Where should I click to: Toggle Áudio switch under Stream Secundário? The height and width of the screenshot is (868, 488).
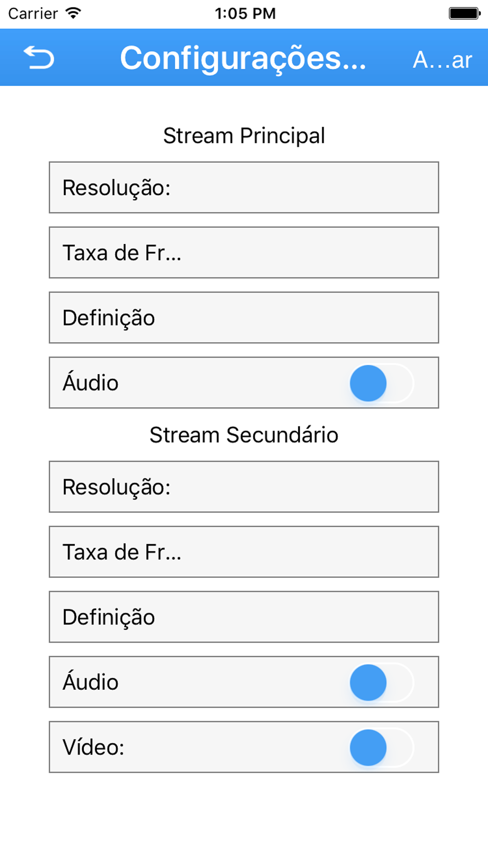pos(382,682)
